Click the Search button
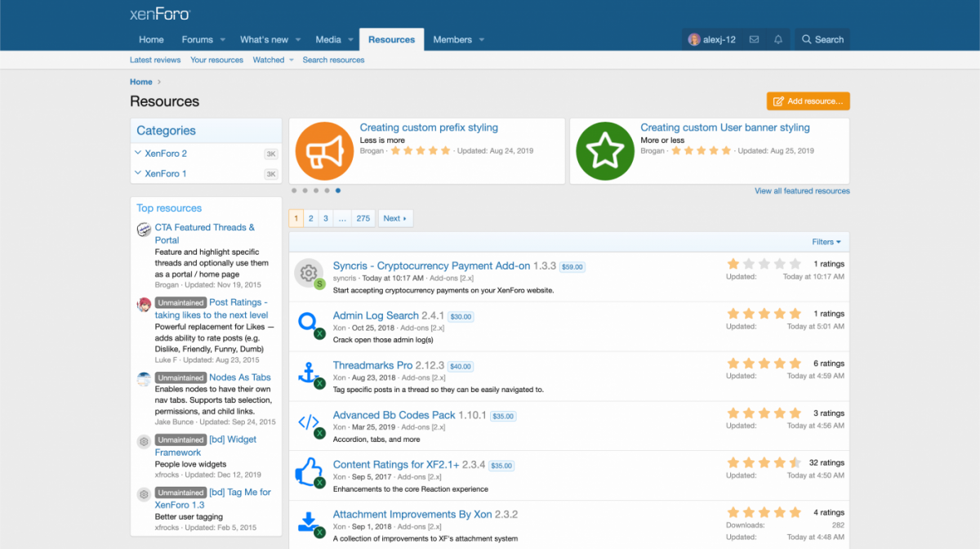Image resolution: width=980 pixels, height=549 pixels. pyautogui.click(x=822, y=39)
